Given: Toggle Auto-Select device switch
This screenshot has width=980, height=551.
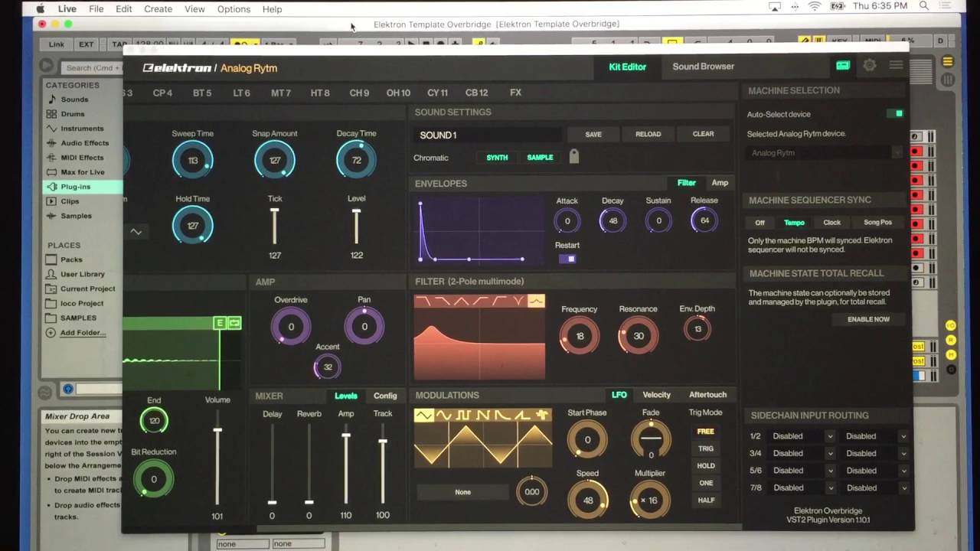Looking at the screenshot, I should pyautogui.click(x=894, y=114).
